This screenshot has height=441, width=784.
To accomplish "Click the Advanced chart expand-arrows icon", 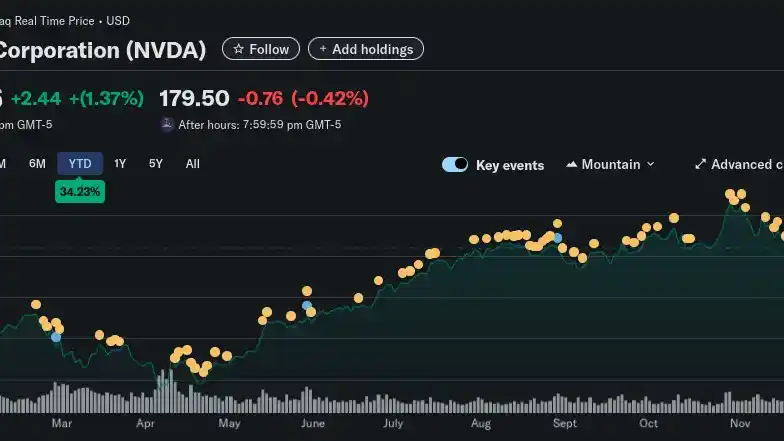I will tap(701, 164).
